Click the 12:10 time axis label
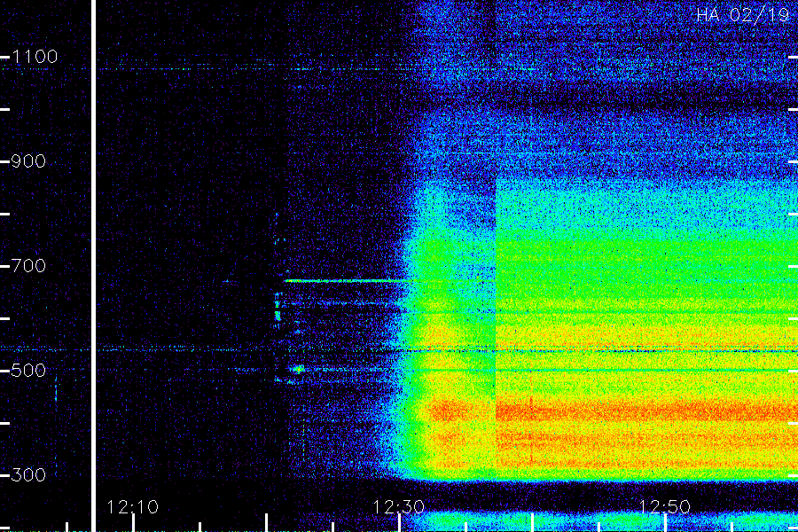The width and height of the screenshot is (798, 532). [x=132, y=506]
